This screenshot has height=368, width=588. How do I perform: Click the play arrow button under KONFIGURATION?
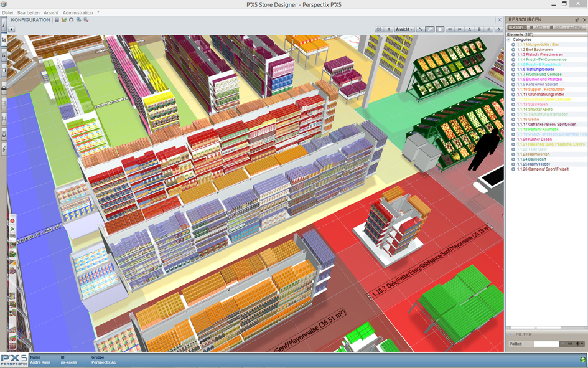(11, 29)
